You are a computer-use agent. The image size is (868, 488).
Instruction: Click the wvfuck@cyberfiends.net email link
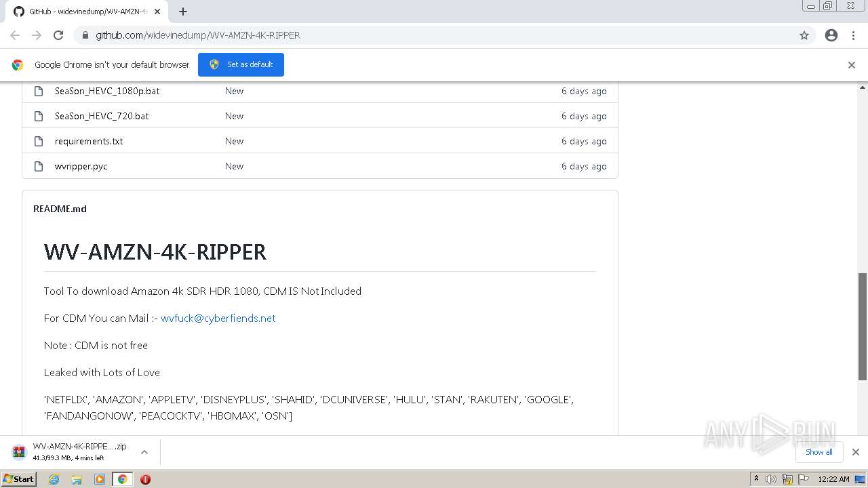point(218,318)
